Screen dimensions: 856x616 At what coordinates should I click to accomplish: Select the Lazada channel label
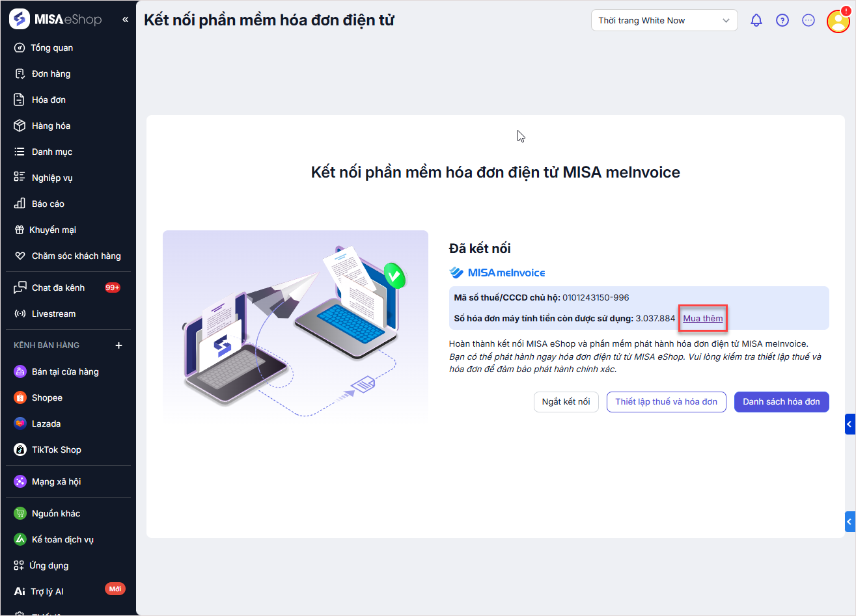(x=46, y=423)
